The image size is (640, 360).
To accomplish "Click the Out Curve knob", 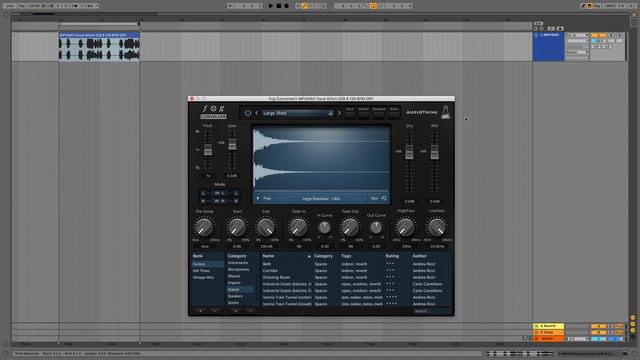I will click(376, 227).
